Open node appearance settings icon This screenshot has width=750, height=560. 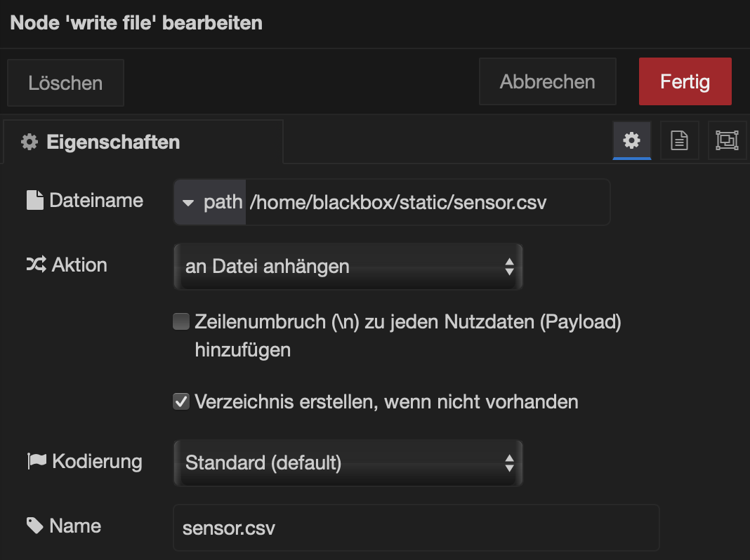coord(726,141)
